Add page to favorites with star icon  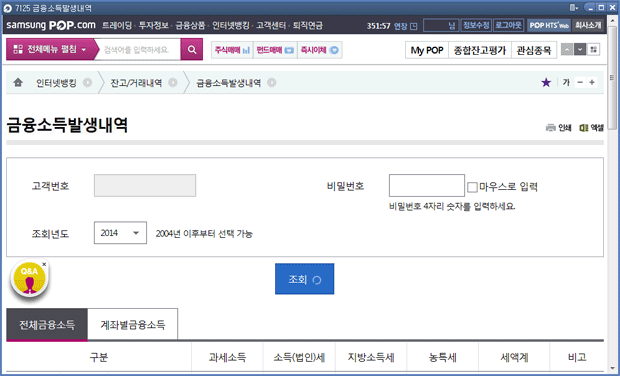tap(546, 82)
